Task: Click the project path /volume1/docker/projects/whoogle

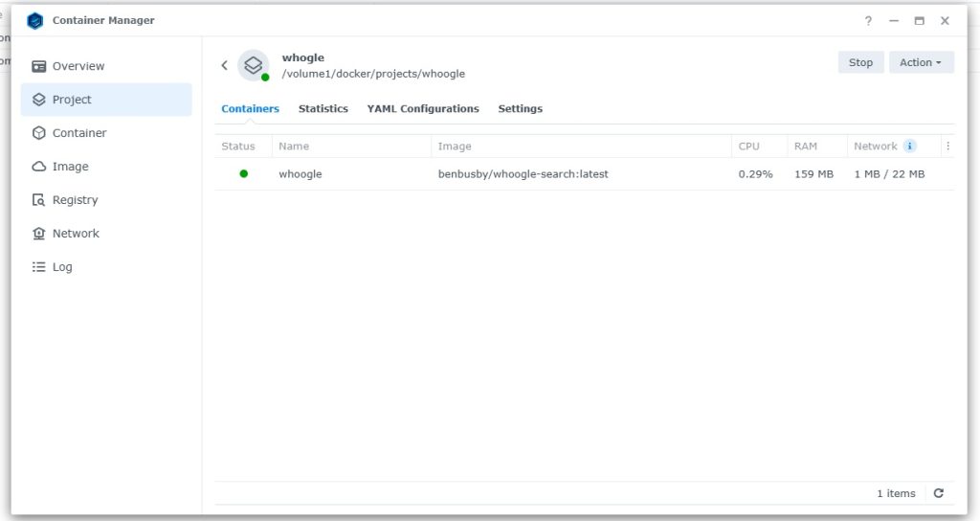Action: click(373, 74)
